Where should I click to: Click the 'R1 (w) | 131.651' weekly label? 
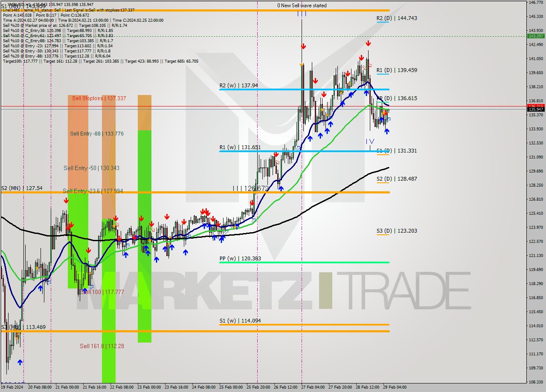coord(240,148)
